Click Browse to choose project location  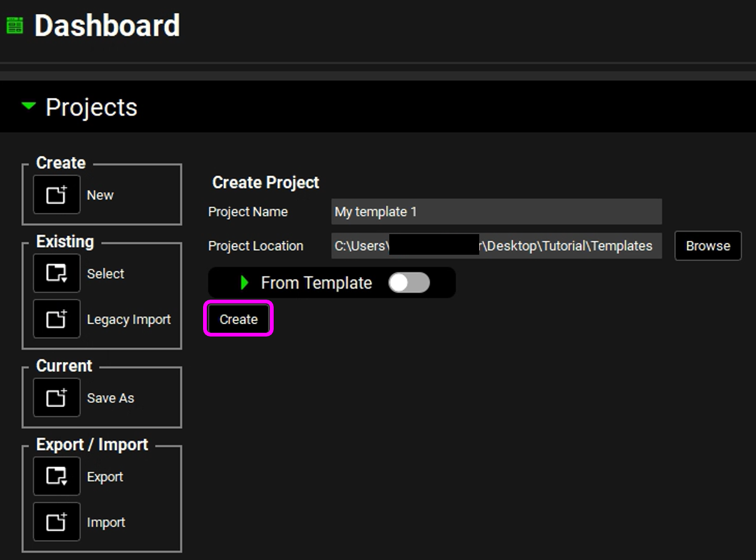pos(708,246)
